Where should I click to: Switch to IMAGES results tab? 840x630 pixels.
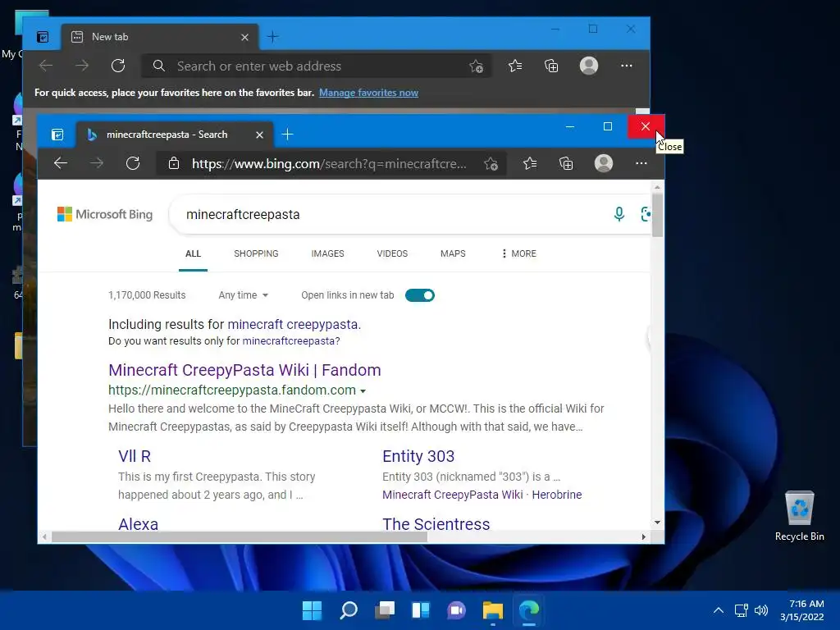click(328, 253)
